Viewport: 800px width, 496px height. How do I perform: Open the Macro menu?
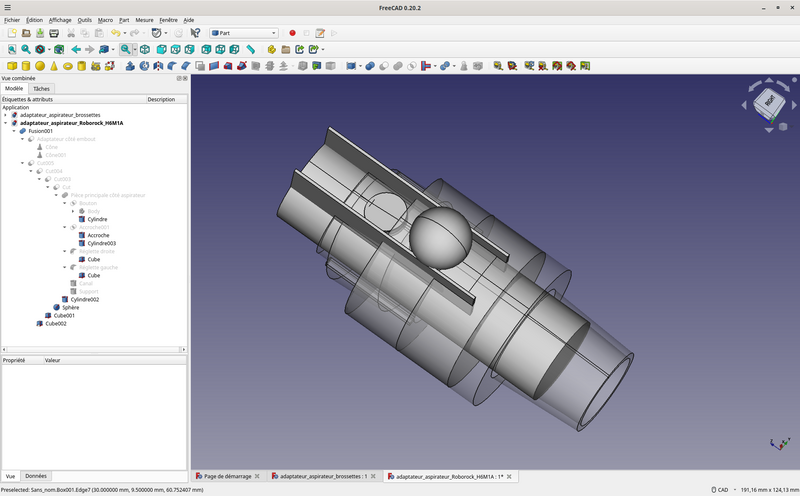(x=106, y=19)
